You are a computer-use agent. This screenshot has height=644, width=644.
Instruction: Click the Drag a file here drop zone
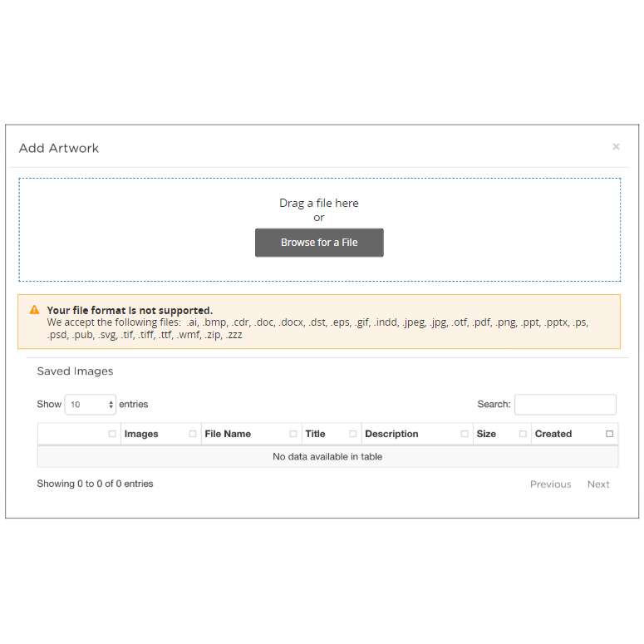tap(319, 203)
